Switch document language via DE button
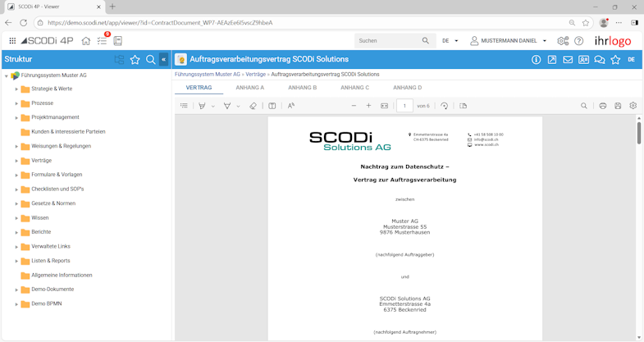The width and height of the screenshot is (644, 342). [x=631, y=60]
